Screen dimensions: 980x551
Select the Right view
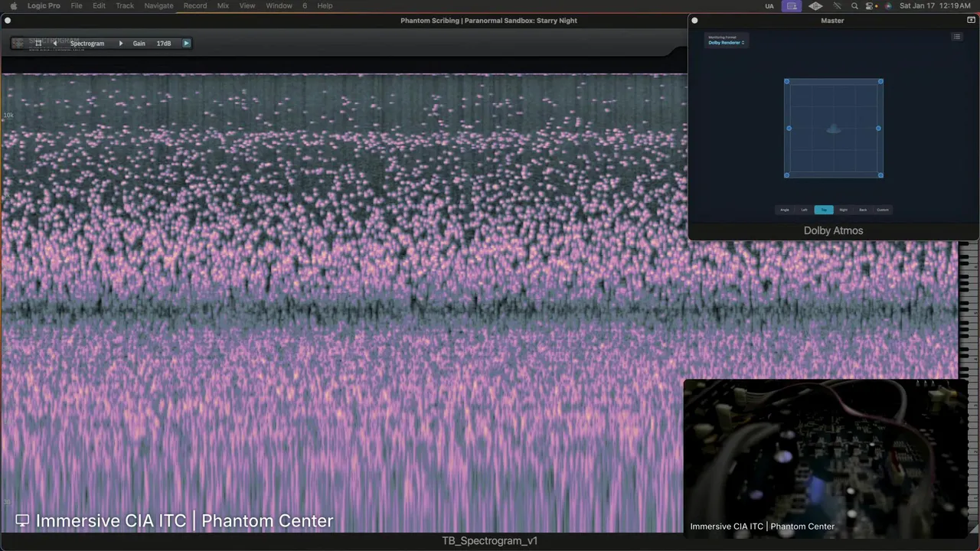pos(843,210)
